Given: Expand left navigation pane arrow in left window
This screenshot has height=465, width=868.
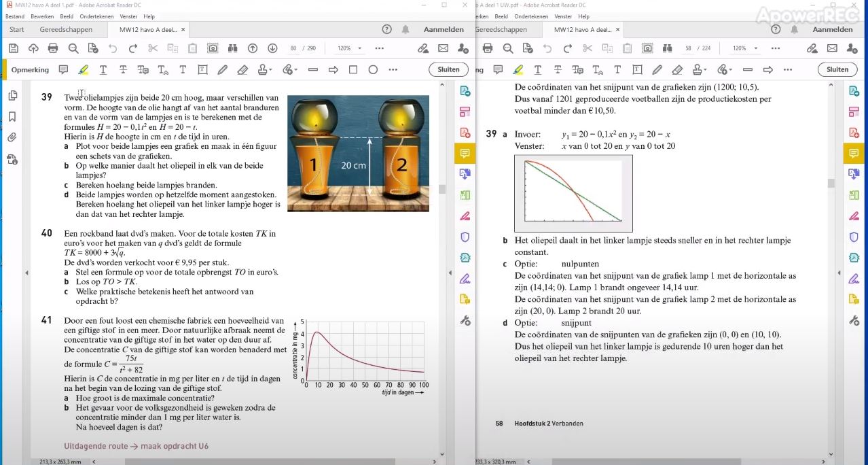Looking at the screenshot, I should click(x=26, y=273).
